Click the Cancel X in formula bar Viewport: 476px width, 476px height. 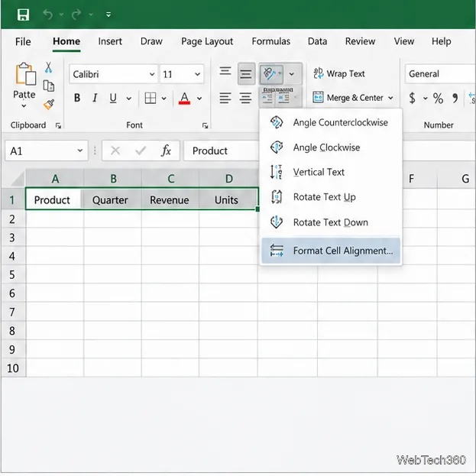[x=115, y=151]
